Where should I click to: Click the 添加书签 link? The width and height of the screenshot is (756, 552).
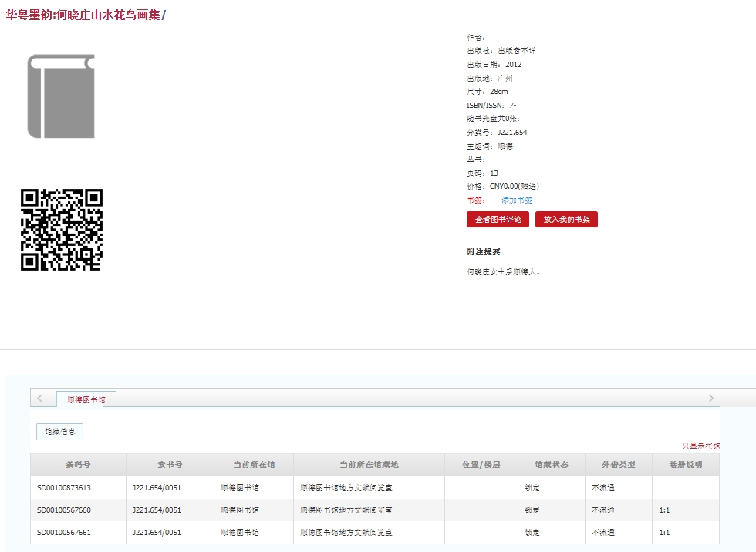click(x=517, y=200)
